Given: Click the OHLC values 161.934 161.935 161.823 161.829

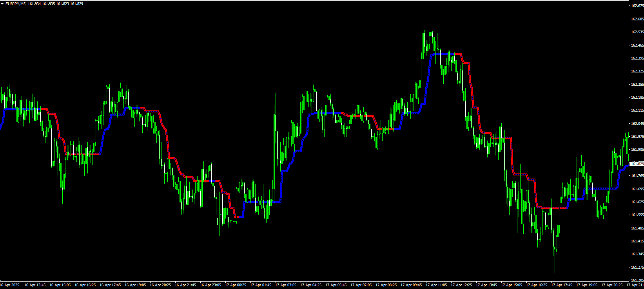Looking at the screenshot, I should 56,4.
